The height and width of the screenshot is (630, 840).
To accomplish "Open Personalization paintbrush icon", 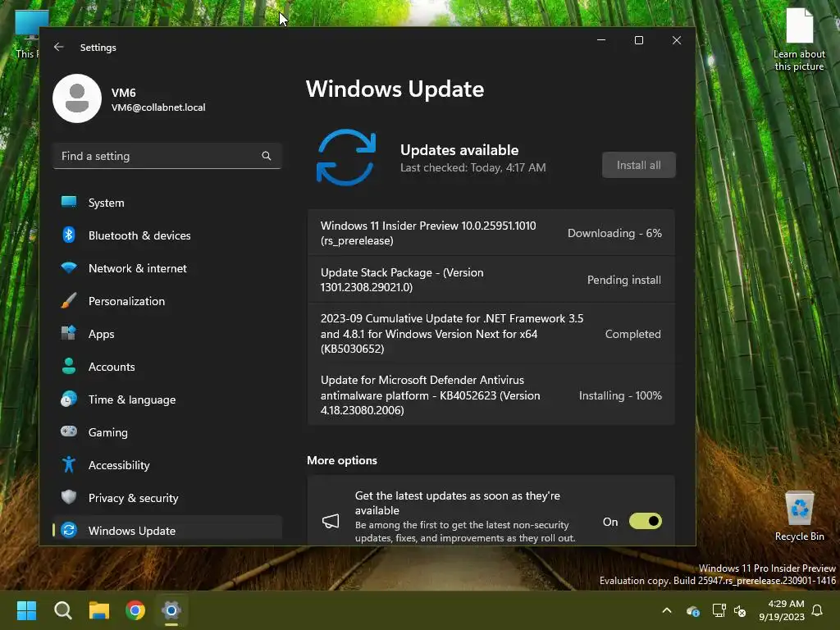I will [69, 300].
